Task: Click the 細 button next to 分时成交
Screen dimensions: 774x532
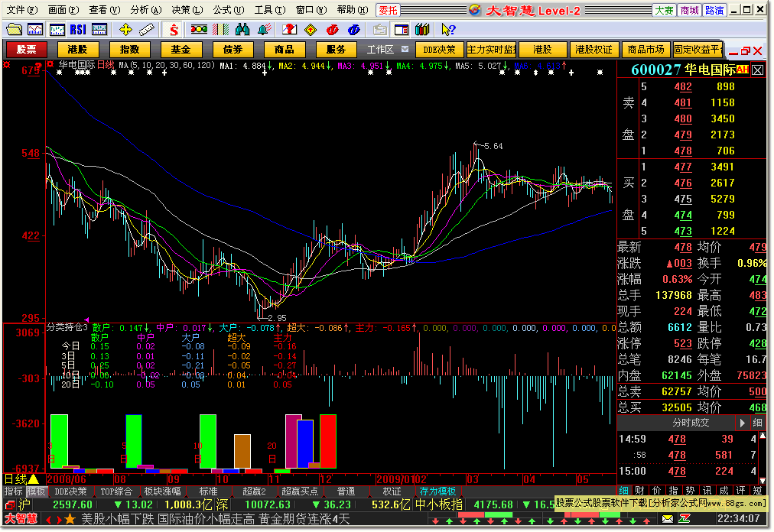Action: (757, 423)
